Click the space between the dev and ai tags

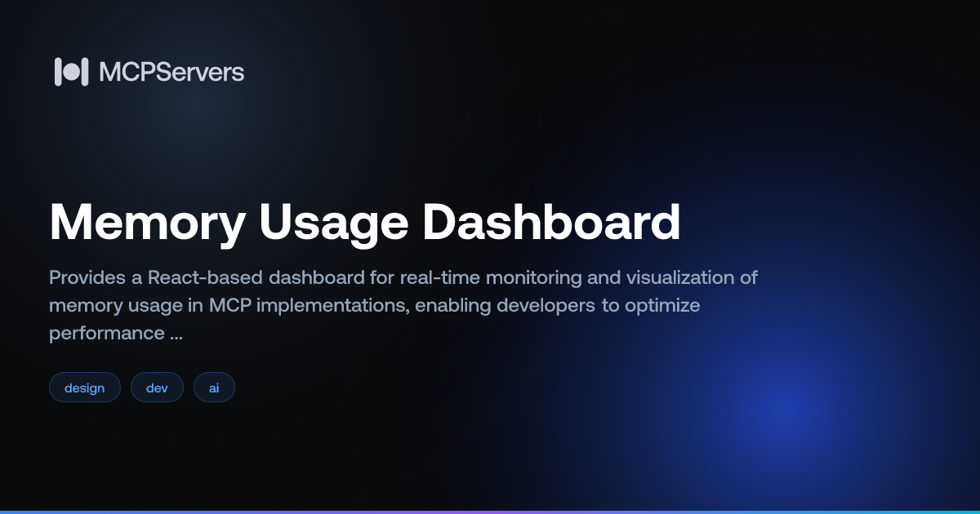point(189,387)
